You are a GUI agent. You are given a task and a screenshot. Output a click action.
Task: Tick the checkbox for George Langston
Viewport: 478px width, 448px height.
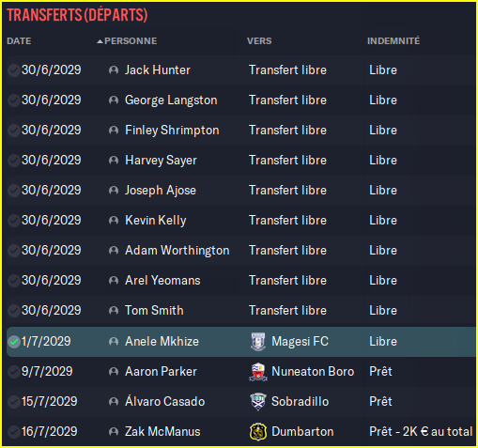coord(14,100)
